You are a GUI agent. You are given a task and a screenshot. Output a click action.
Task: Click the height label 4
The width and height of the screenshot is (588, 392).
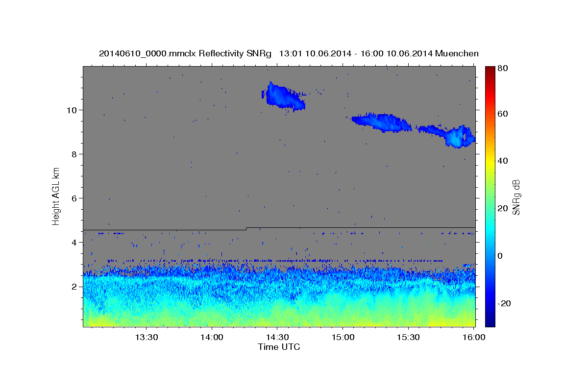[74, 242]
